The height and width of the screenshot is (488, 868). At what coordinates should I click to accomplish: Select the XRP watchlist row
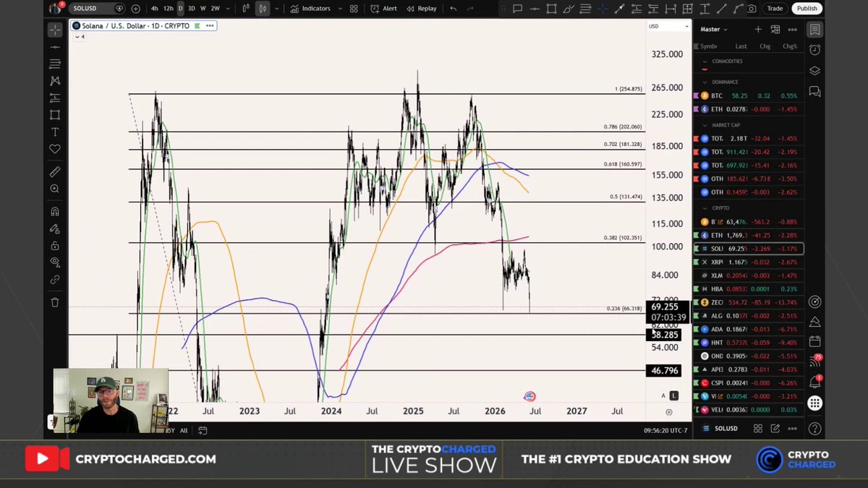(749, 262)
